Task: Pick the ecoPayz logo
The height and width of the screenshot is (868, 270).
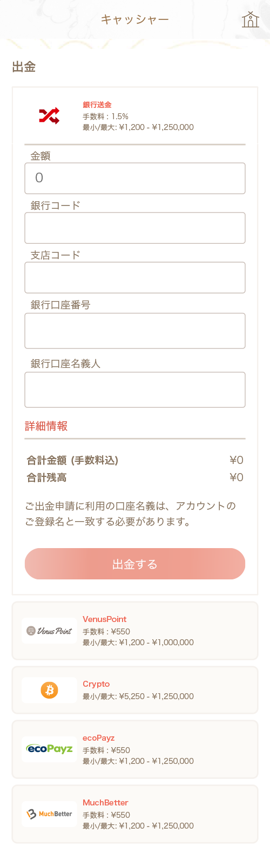Action: coord(49,749)
